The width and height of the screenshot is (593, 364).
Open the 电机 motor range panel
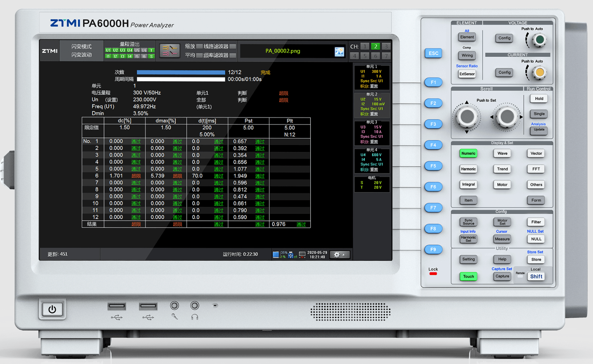[372, 184]
